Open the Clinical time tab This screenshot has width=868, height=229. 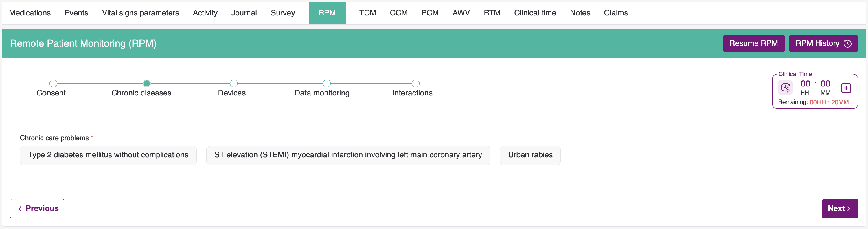click(x=535, y=13)
